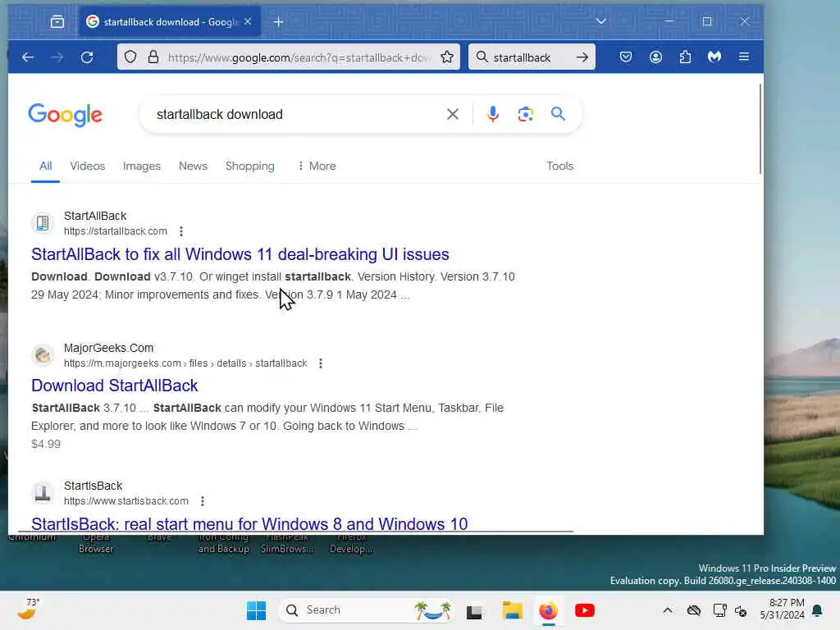Open weather widget showing 73°
The height and width of the screenshot is (630, 840).
coord(29,609)
